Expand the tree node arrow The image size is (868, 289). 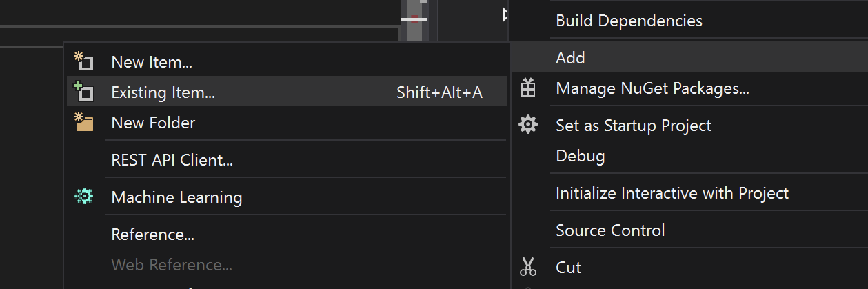(505, 14)
